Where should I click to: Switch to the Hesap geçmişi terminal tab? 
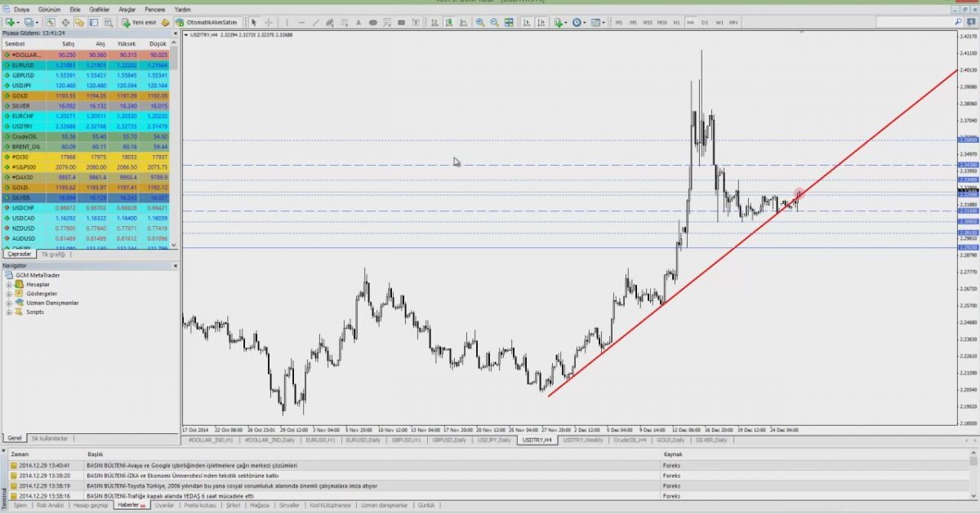point(90,505)
